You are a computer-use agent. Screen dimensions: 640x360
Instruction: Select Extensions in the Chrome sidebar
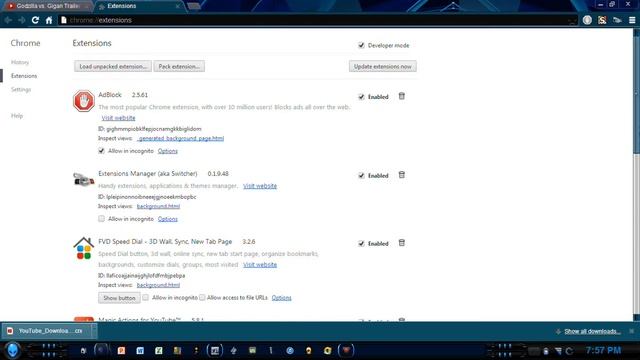pyautogui.click(x=24, y=76)
